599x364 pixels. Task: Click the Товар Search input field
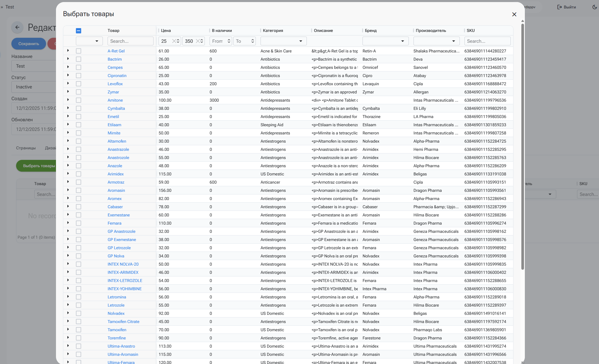[x=130, y=41]
